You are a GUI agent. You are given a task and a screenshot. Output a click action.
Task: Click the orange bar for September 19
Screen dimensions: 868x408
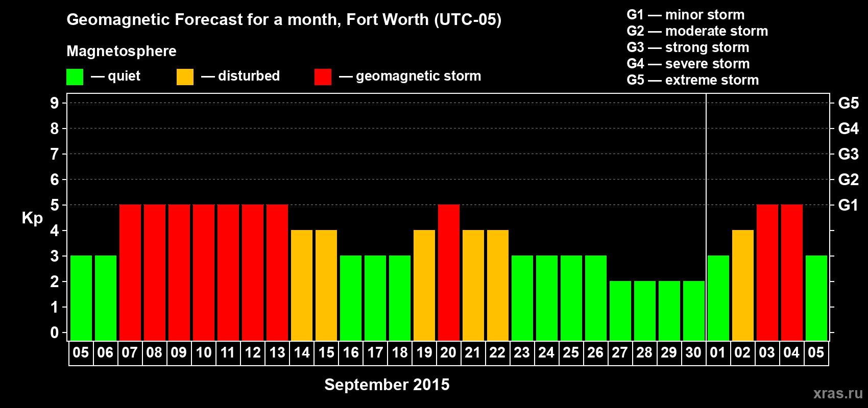point(424,285)
